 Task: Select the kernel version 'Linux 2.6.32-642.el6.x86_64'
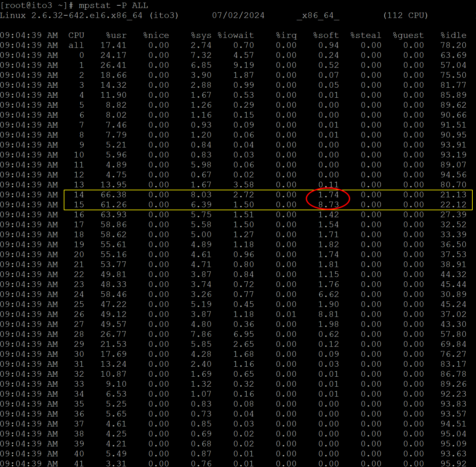tap(71, 15)
